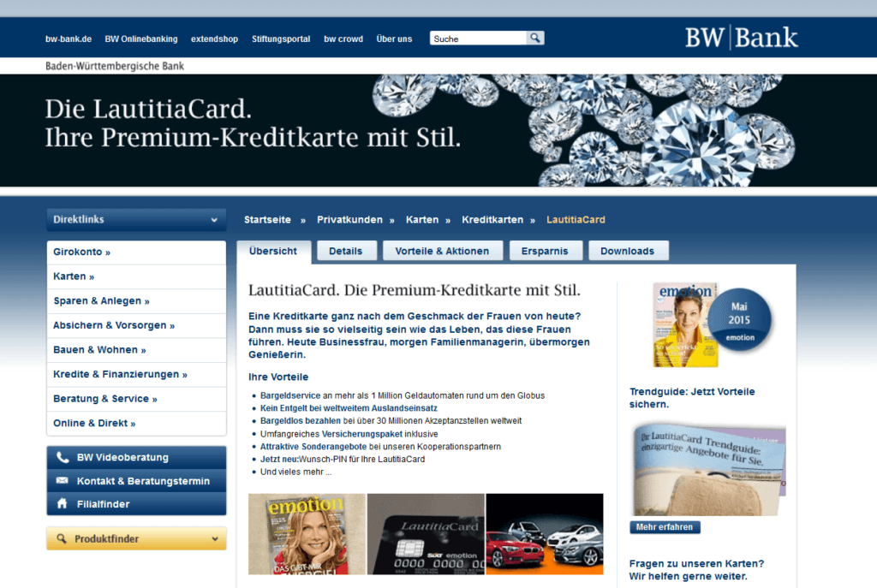
Task: Expand the Direktlinks dropdown
Action: point(136,220)
